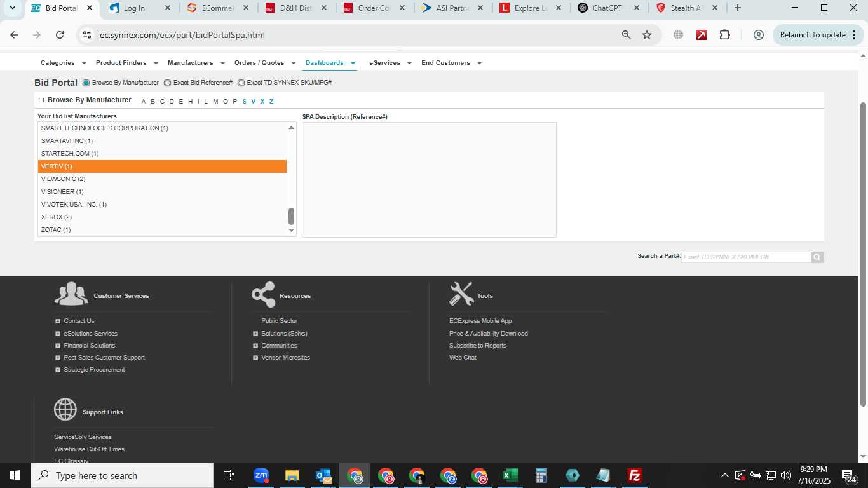Open Web Chat link
Image resolution: width=868 pixels, height=488 pixels.
(463, 358)
